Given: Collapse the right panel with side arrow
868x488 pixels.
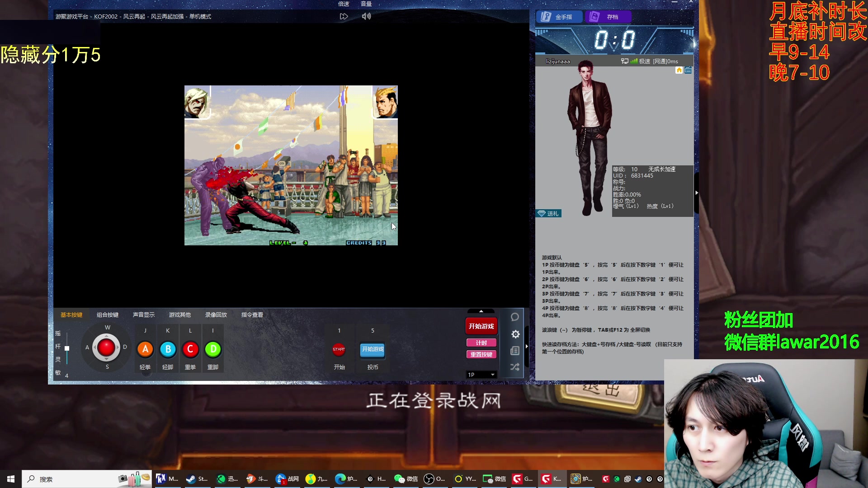Looking at the screenshot, I should (x=696, y=193).
